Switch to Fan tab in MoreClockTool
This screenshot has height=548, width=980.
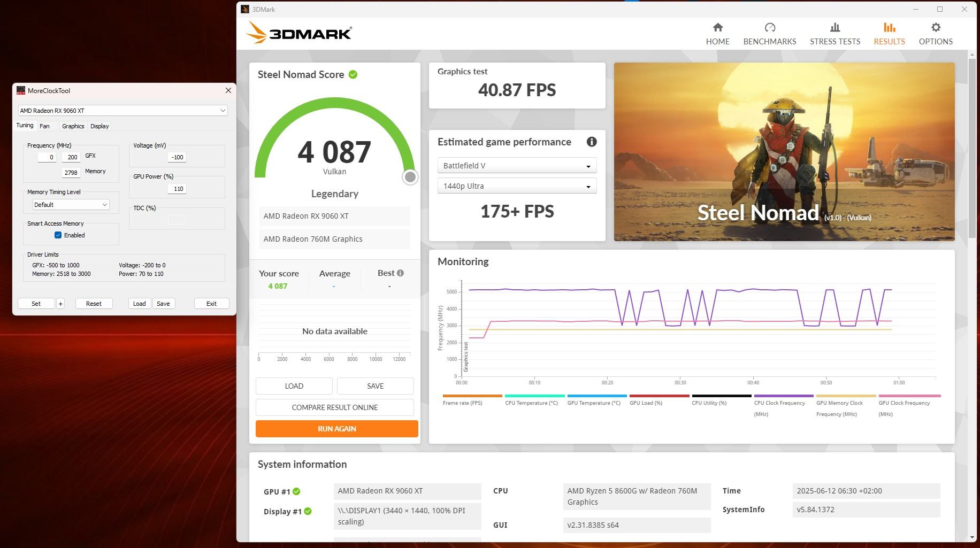click(x=44, y=126)
